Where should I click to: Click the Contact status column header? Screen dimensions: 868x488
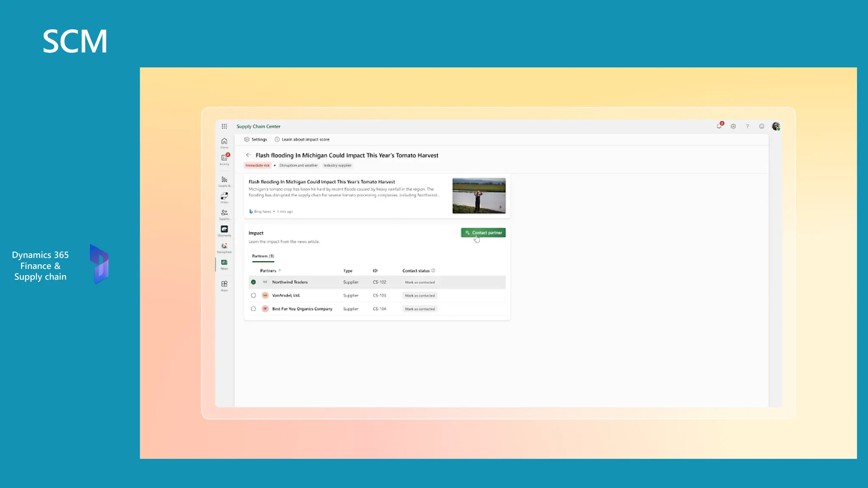pos(416,270)
